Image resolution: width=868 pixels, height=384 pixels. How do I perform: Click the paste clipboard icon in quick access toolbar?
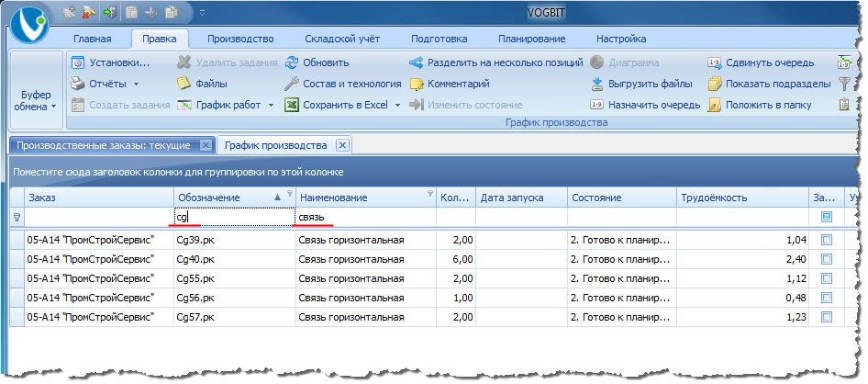pos(131,11)
